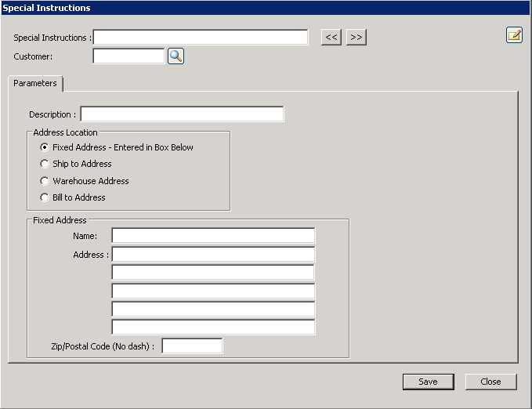Click the Zip/Postal Code input box
The height and width of the screenshot is (409, 532).
coord(192,346)
